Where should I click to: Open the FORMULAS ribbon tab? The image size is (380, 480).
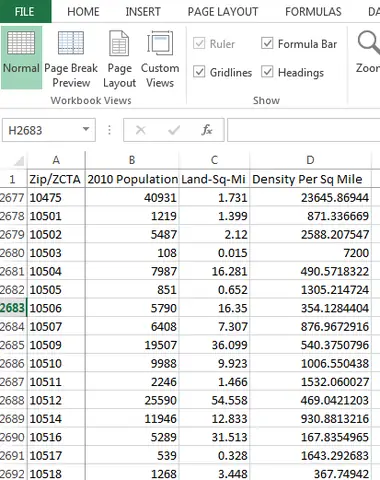[313, 12]
